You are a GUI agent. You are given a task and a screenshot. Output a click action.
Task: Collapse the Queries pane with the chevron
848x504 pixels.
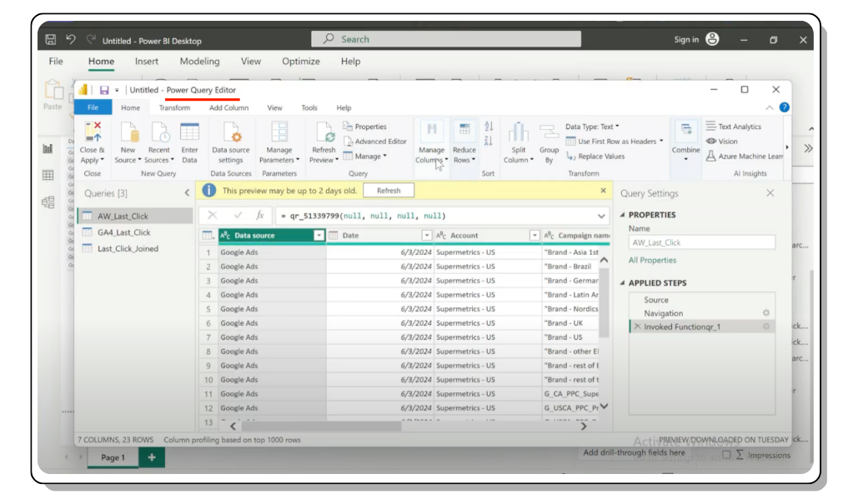(x=187, y=193)
